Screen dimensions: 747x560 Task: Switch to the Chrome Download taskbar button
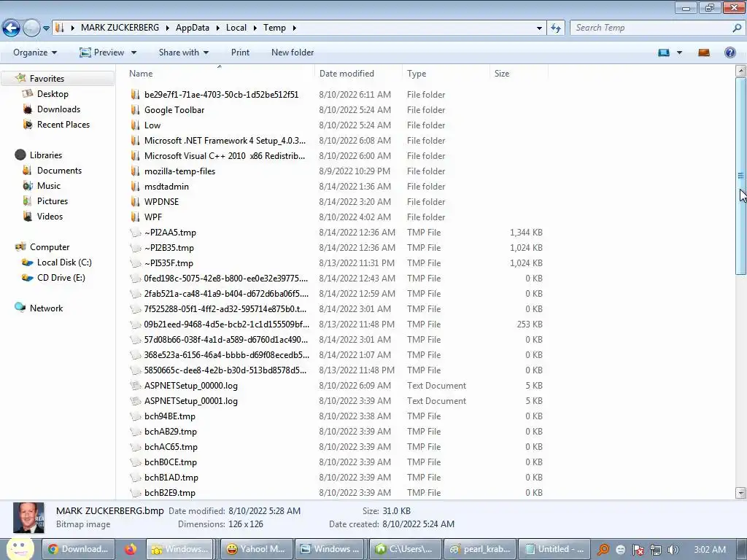(x=79, y=549)
